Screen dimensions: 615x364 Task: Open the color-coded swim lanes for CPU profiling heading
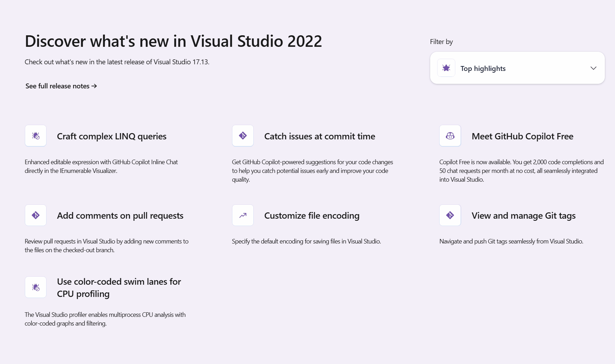point(119,287)
